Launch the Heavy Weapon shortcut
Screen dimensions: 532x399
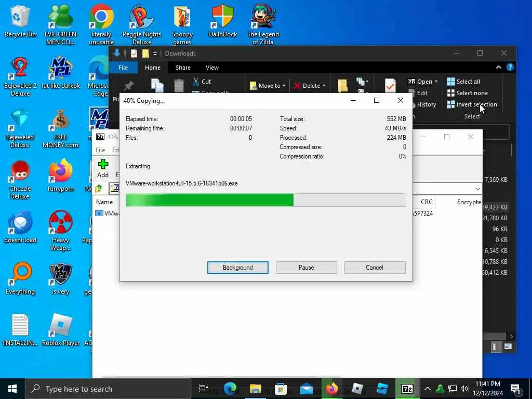tap(60, 231)
